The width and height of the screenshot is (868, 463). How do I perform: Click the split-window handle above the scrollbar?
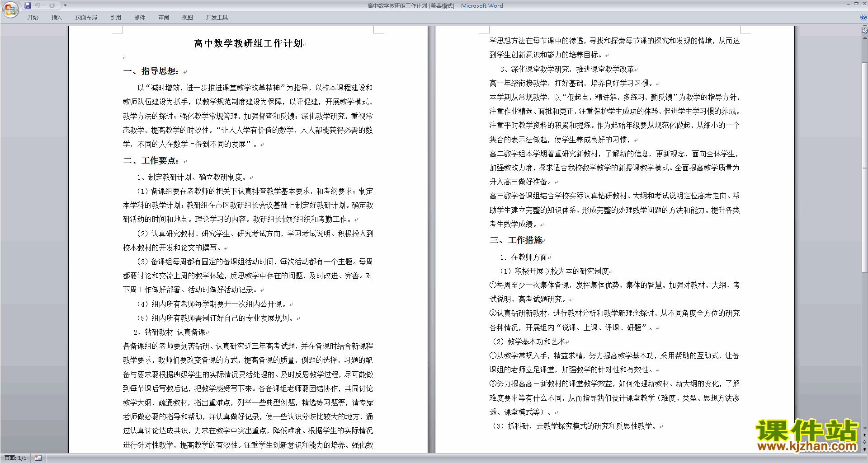865,25
